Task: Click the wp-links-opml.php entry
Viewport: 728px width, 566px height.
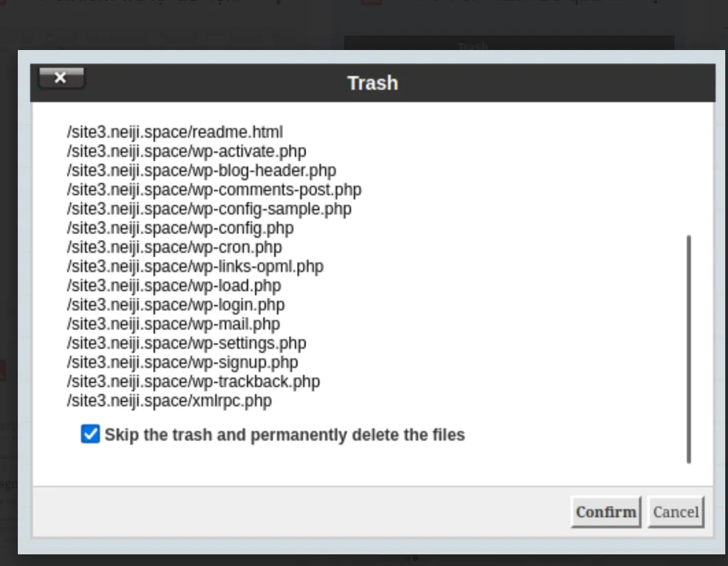Action: 195,267
